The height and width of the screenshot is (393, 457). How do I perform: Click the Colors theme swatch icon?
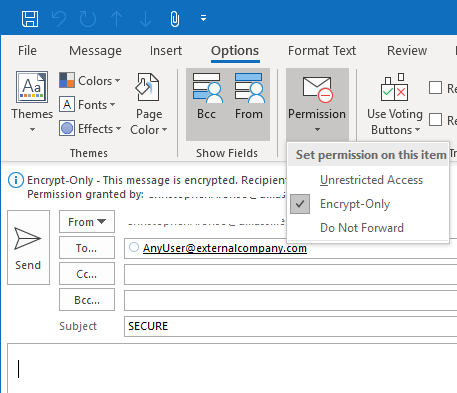pos(67,80)
